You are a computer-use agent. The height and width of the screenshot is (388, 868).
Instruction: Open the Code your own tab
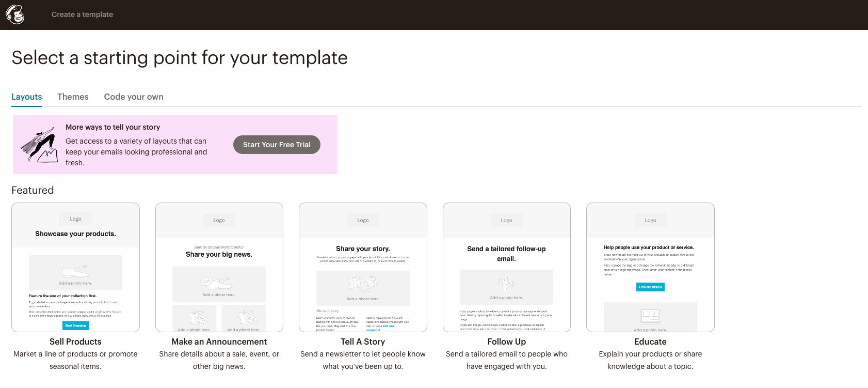click(134, 97)
